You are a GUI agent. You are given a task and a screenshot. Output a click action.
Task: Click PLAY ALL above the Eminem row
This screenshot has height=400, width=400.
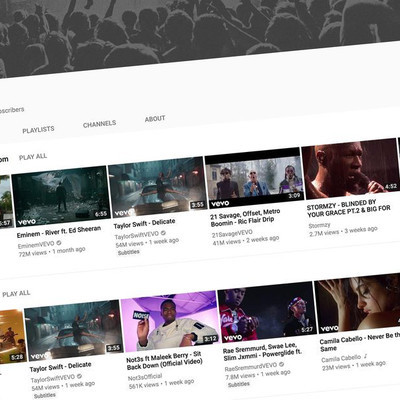pos(33,157)
